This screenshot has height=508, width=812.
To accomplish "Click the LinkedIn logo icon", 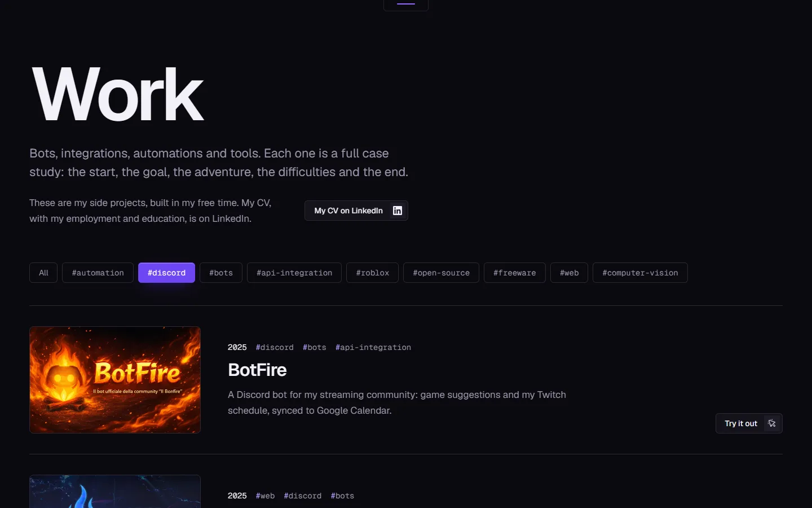I will click(398, 211).
